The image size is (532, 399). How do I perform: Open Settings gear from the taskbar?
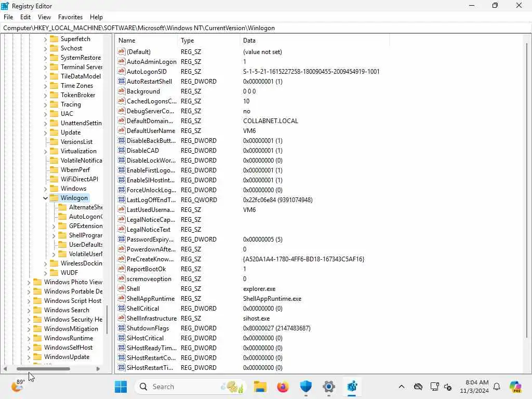(329, 387)
